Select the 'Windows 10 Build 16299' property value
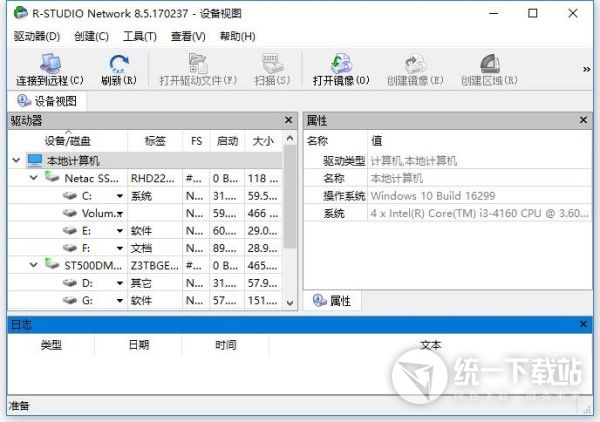This screenshot has width=600, height=422. pyautogui.click(x=433, y=196)
